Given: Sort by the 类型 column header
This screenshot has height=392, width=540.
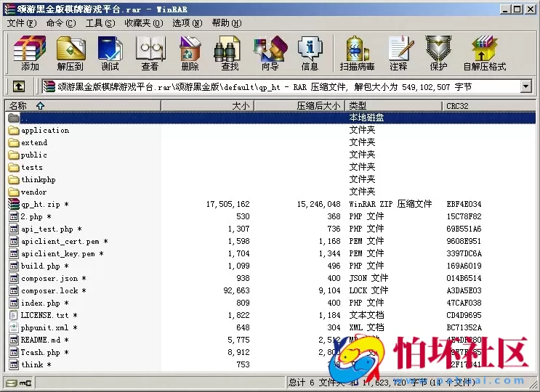Looking at the screenshot, I should pyautogui.click(x=394, y=106).
